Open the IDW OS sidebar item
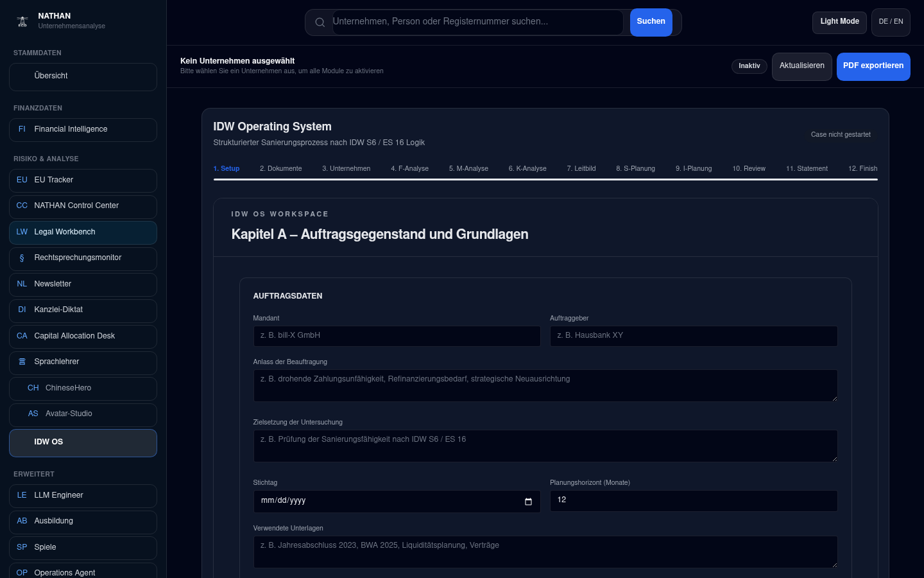 83,443
